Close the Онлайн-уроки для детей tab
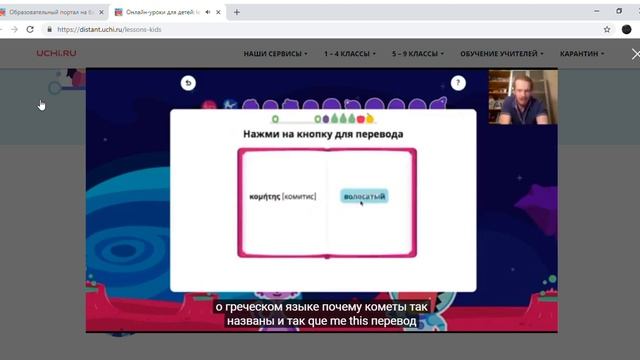 point(218,12)
